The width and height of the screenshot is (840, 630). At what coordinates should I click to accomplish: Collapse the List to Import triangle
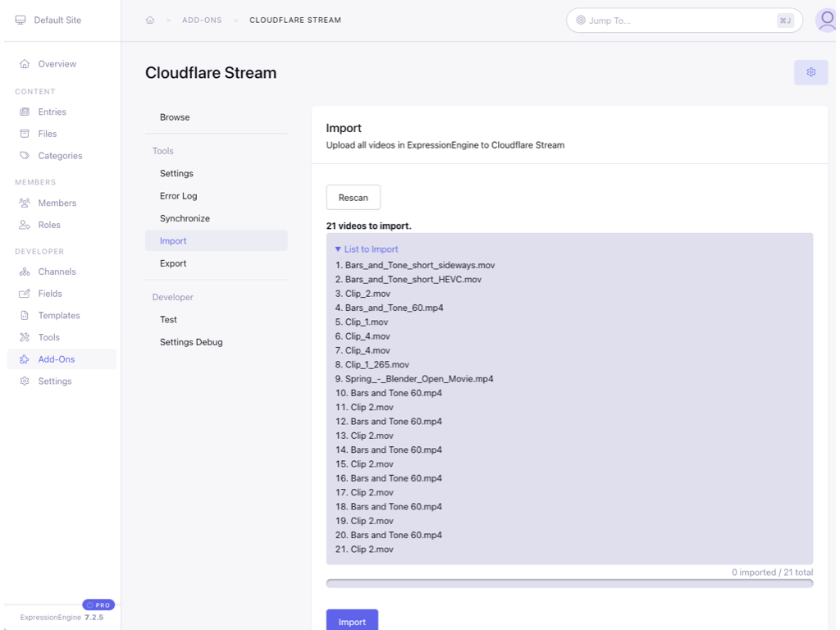pyautogui.click(x=338, y=249)
